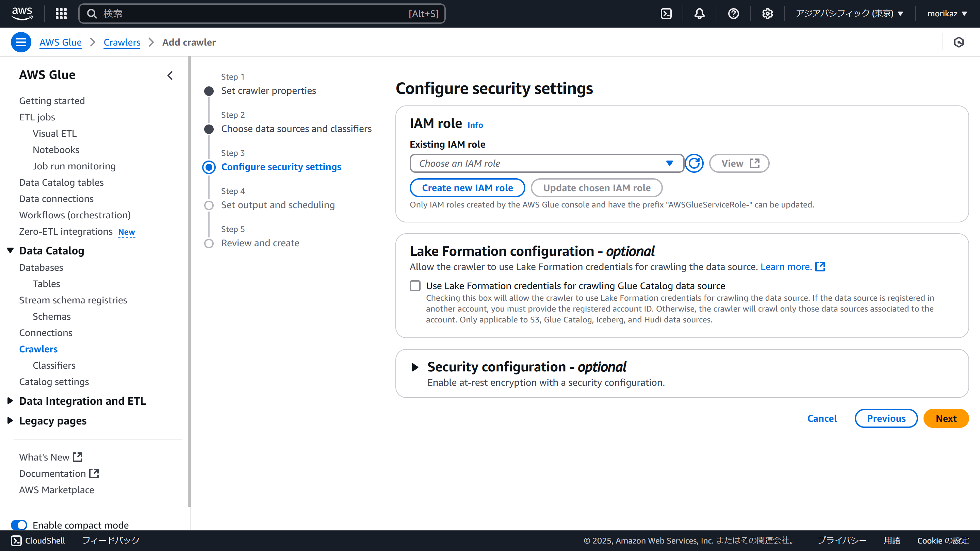Select the Step 4 output and scheduling radio
The image size is (980, 551).
[x=209, y=205]
